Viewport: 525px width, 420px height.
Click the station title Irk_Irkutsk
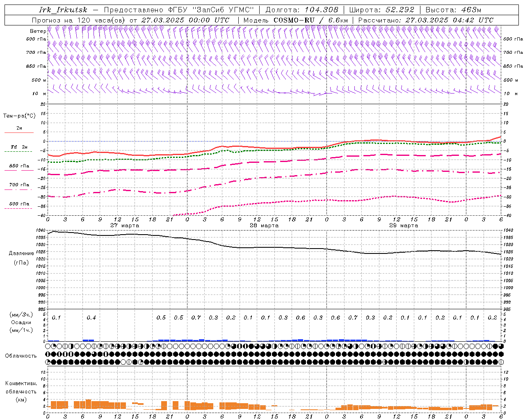click(63, 10)
